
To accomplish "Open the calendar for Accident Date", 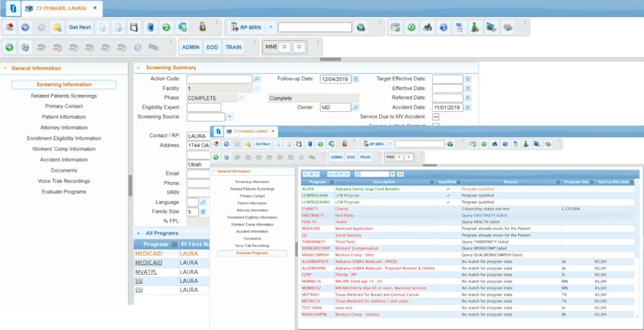I will tap(468, 107).
